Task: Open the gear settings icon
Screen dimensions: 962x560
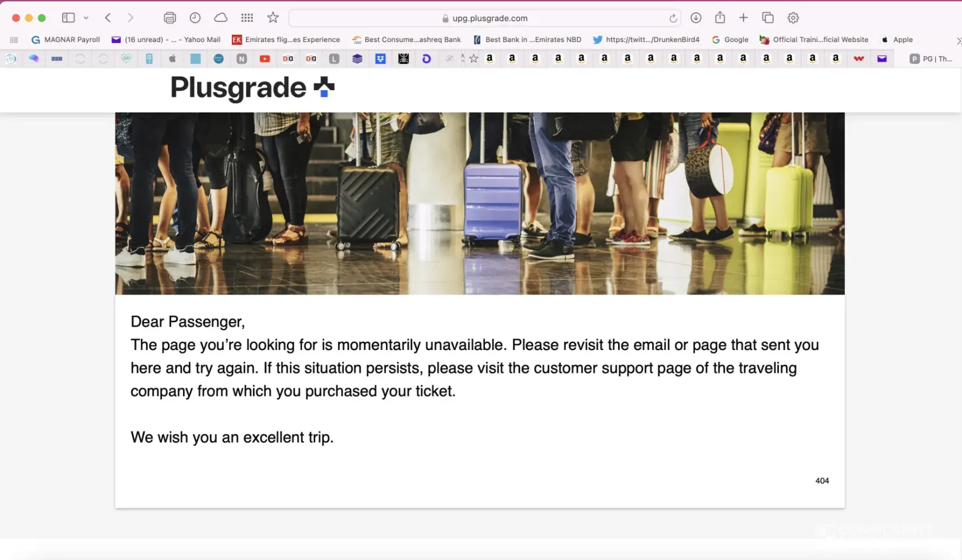Action: point(793,18)
